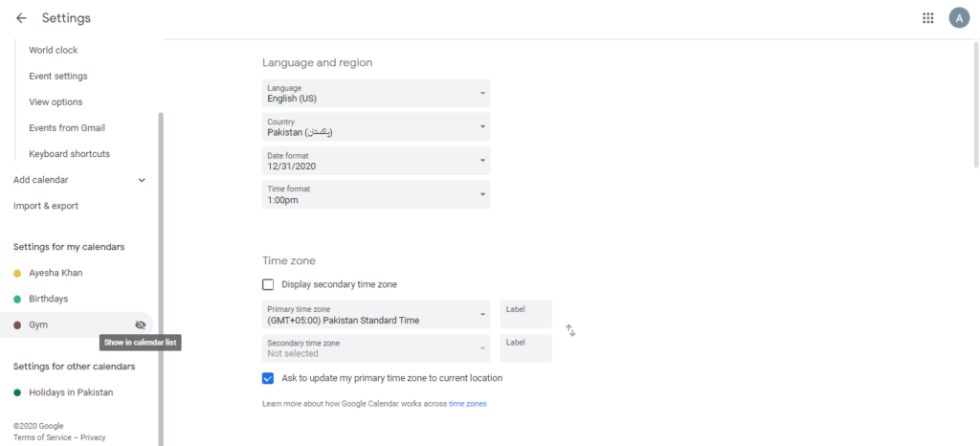
Task: Open the account avatar menu
Action: click(x=959, y=18)
